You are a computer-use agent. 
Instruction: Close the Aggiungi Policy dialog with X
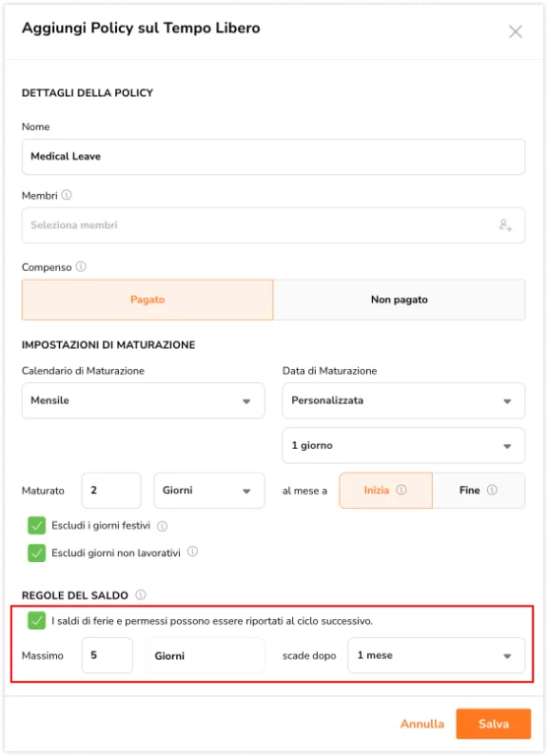click(516, 31)
